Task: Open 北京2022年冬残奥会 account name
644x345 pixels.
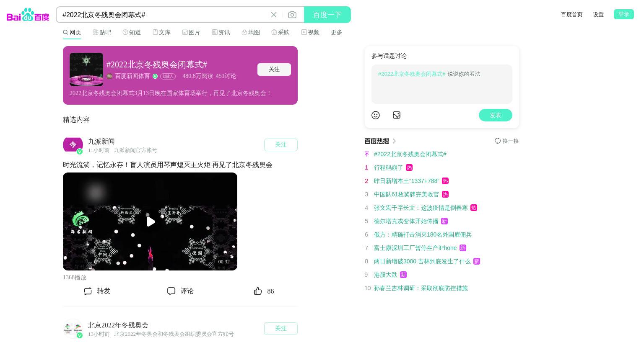Action: click(x=118, y=325)
